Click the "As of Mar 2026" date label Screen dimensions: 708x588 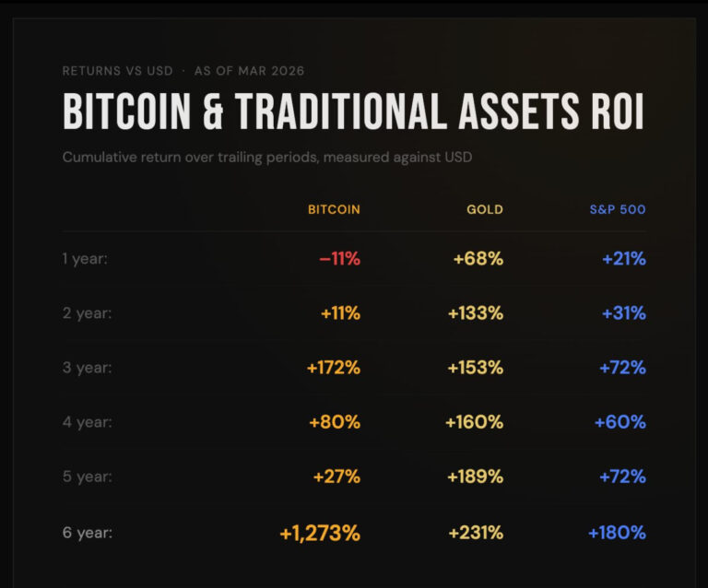click(249, 71)
